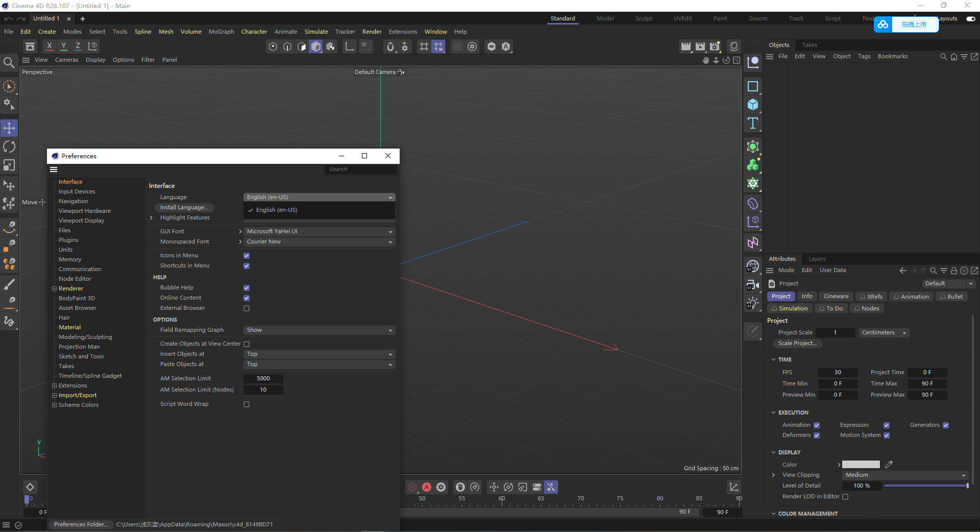Pick the Display Color swatch in Attributes
Viewport: 980px width, 532px height.
click(861, 465)
